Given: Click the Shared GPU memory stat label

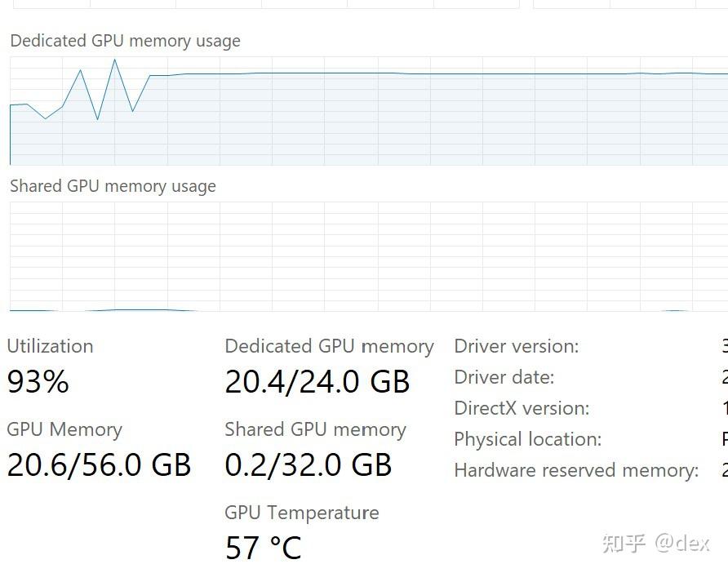Looking at the screenshot, I should pyautogui.click(x=315, y=429).
